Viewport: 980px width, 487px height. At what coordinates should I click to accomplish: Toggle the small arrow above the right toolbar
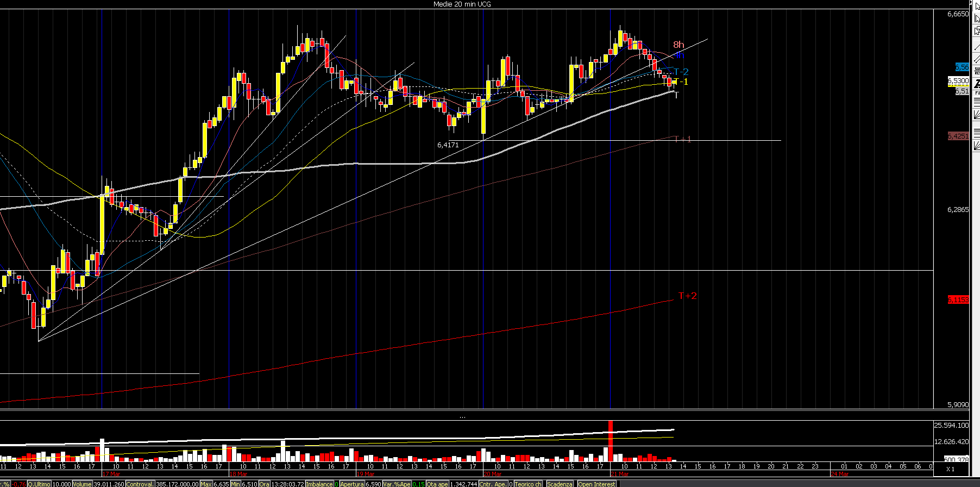[x=971, y=2]
